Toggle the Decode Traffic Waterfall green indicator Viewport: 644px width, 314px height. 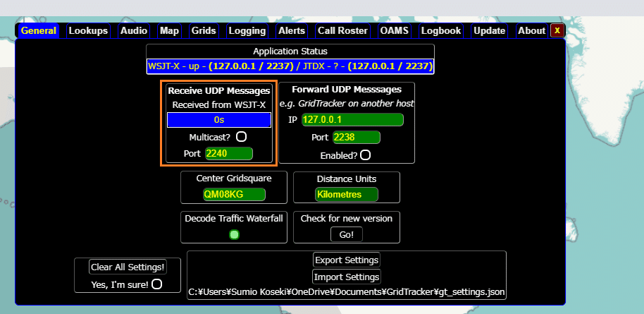point(234,234)
